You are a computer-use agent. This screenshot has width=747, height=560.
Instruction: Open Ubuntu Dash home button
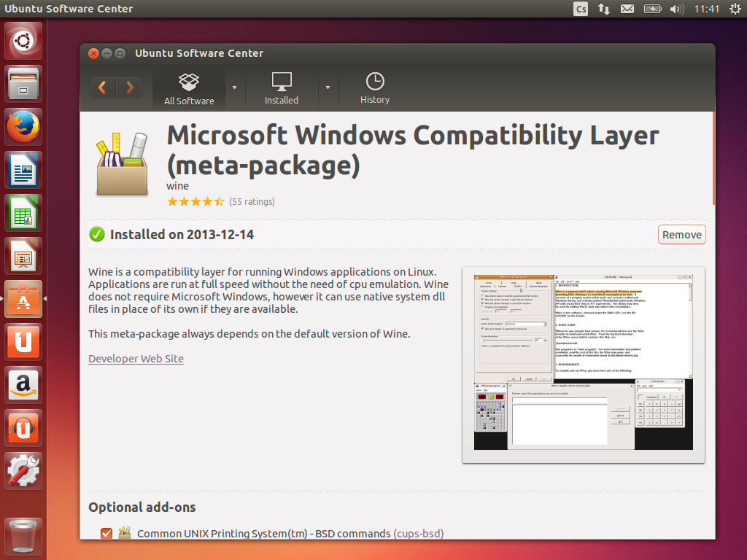point(24,41)
